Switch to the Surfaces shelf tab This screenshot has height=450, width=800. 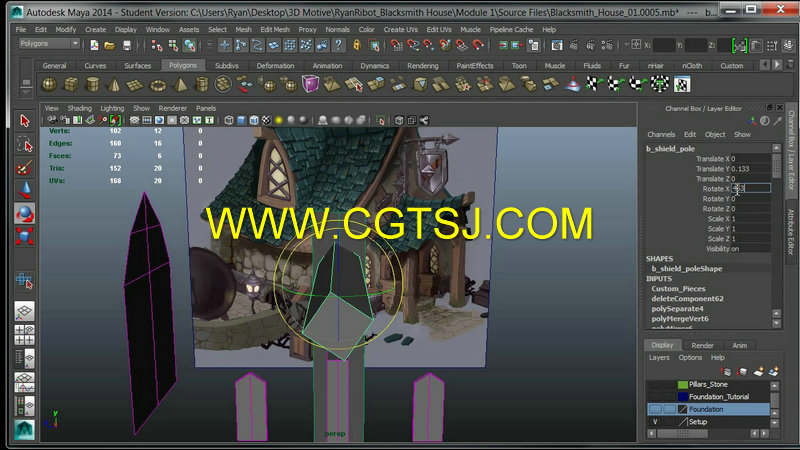(138, 66)
